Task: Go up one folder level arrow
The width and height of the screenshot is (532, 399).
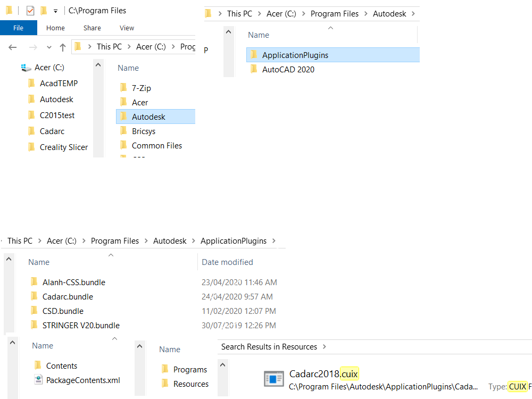Action: [x=62, y=47]
